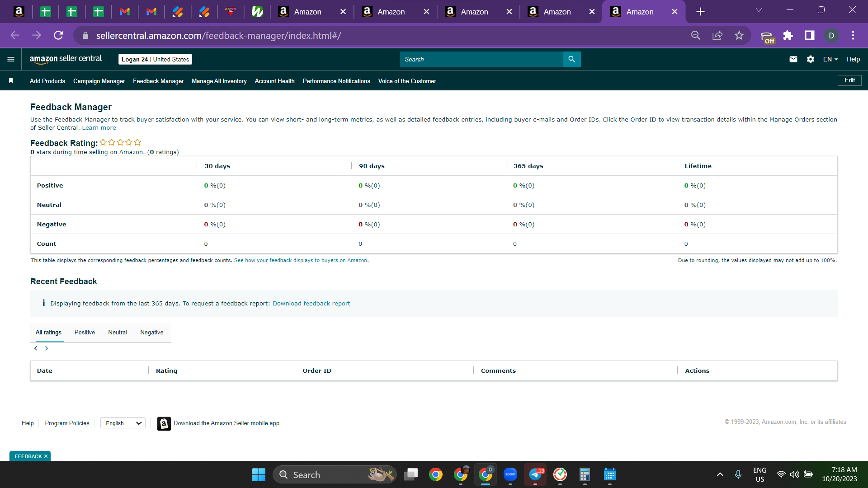
Task: Open Feedback Manager in the favorites bar
Action: (x=158, y=81)
